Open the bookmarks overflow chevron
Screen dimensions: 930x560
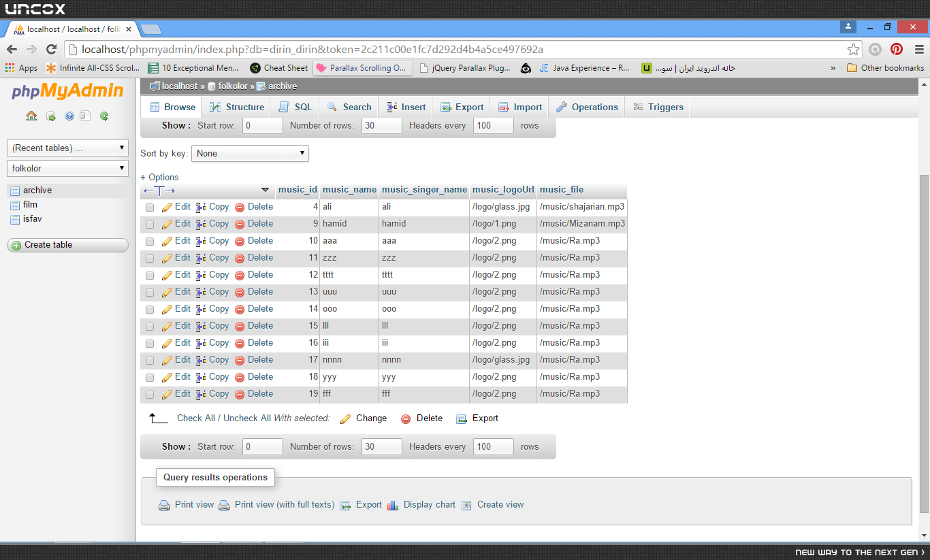(833, 68)
